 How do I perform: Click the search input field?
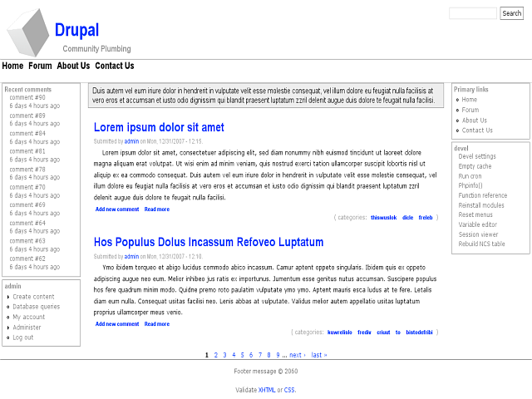pyautogui.click(x=473, y=13)
